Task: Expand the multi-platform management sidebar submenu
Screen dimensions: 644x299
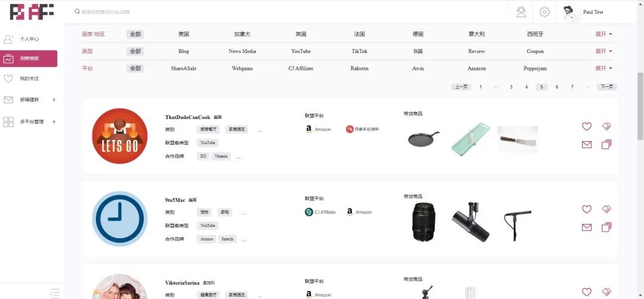Action: click(x=54, y=122)
